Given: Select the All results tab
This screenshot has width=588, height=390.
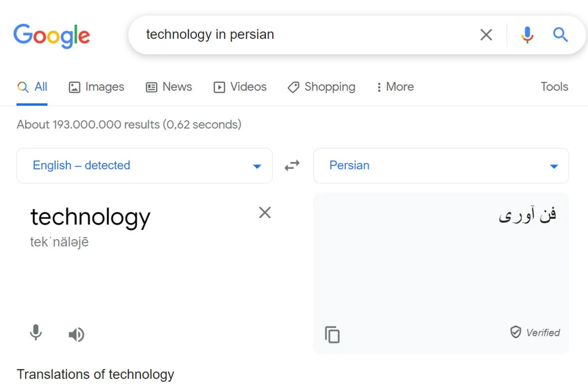Looking at the screenshot, I should click(x=32, y=87).
